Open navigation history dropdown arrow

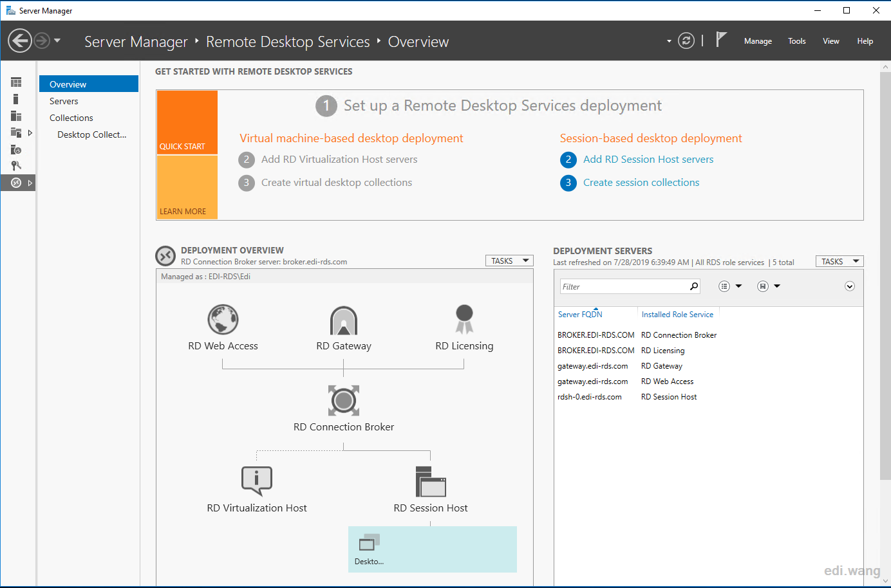(57, 41)
